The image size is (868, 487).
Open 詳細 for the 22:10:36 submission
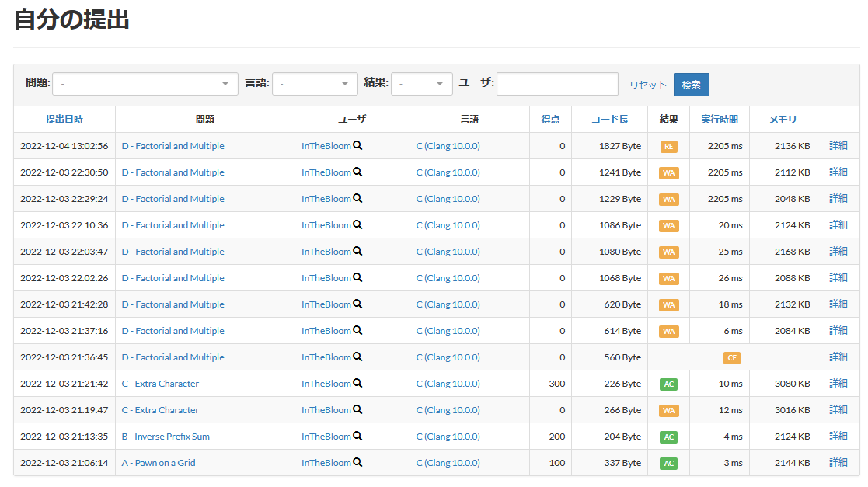coord(838,224)
